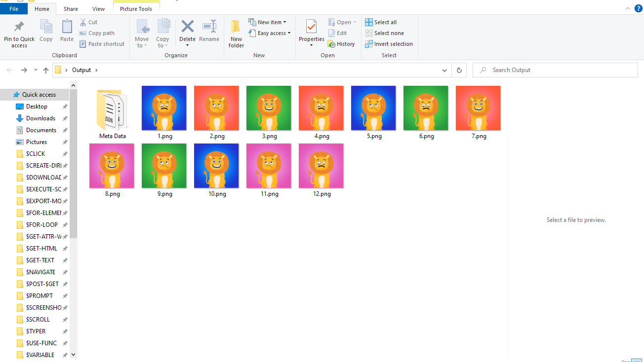
Task: Click Copy path in Clipboard group
Action: 97,33
